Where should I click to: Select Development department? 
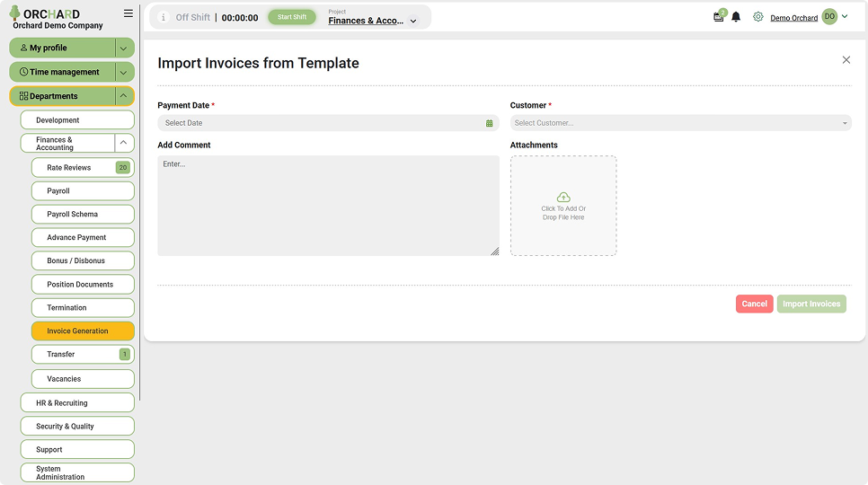[77, 120]
